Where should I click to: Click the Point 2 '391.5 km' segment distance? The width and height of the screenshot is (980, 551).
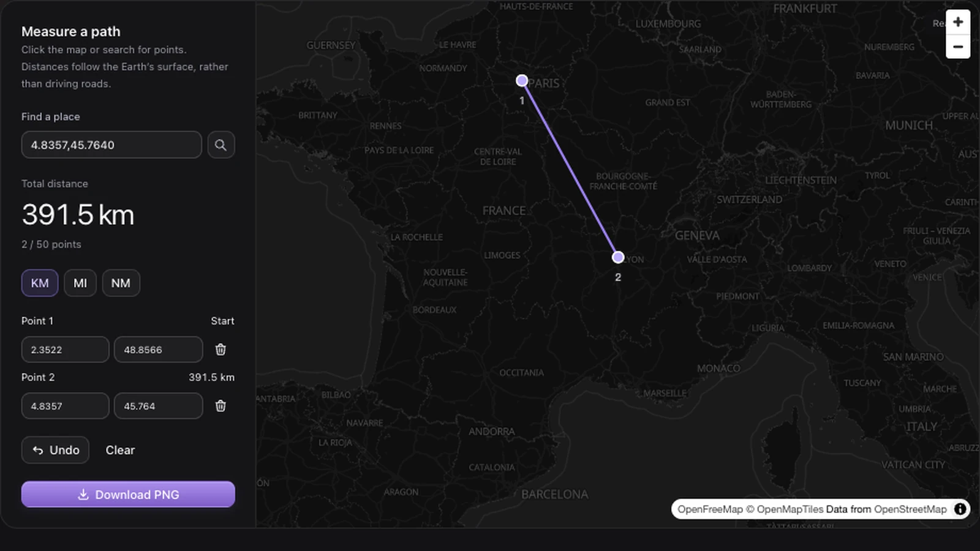[211, 377]
